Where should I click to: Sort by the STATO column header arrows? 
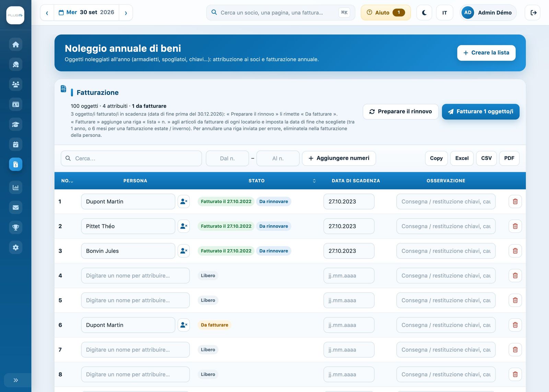tap(314, 181)
